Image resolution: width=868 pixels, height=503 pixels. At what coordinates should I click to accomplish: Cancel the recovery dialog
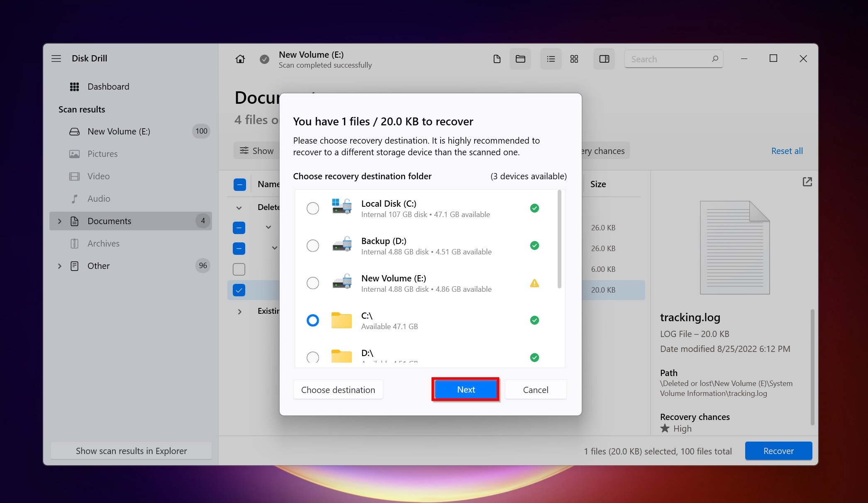[535, 390]
